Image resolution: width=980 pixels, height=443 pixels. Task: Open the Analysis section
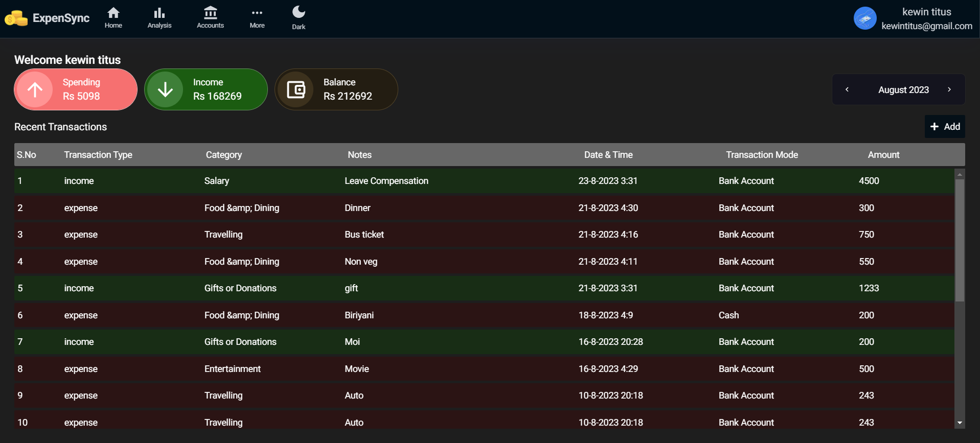pos(159,18)
